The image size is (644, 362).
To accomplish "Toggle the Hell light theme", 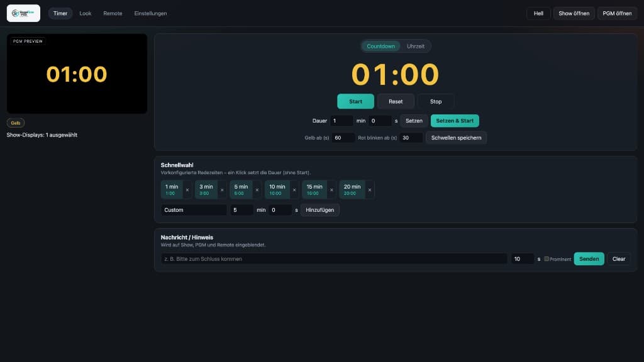I will [x=538, y=13].
